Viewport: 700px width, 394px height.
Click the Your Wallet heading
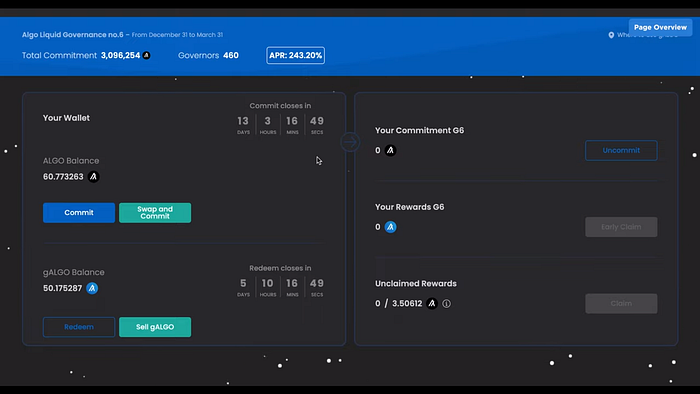pos(66,118)
